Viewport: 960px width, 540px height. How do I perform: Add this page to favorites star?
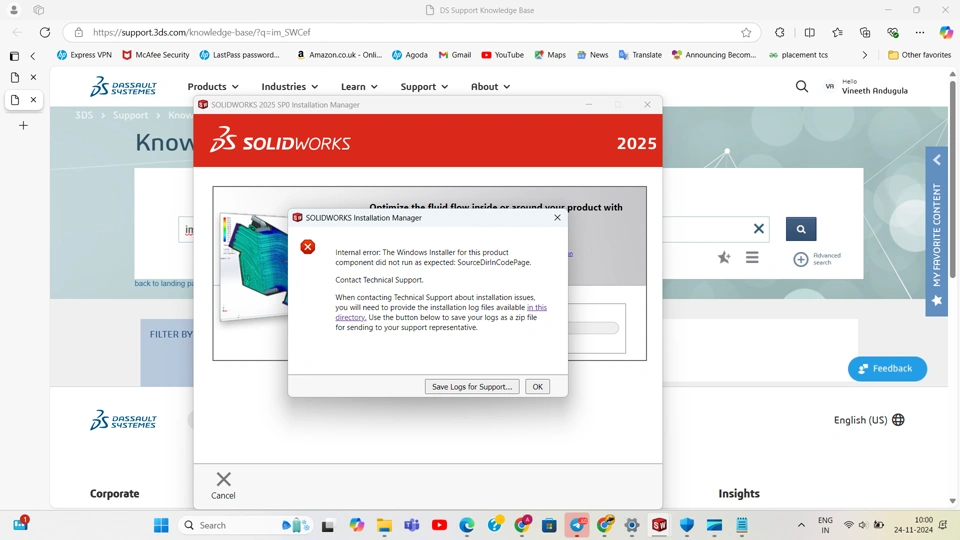coord(746,32)
